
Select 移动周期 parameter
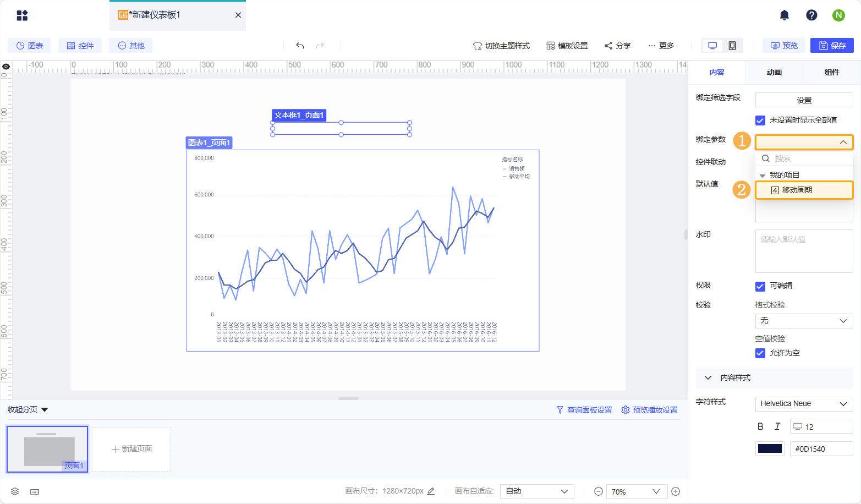[x=804, y=190]
